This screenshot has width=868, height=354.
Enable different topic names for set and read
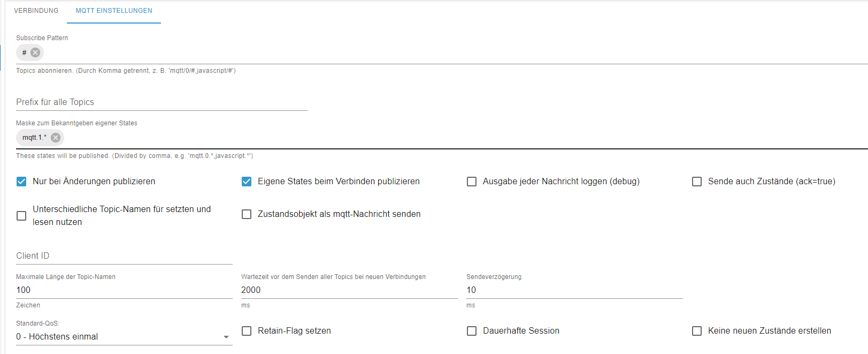21,216
